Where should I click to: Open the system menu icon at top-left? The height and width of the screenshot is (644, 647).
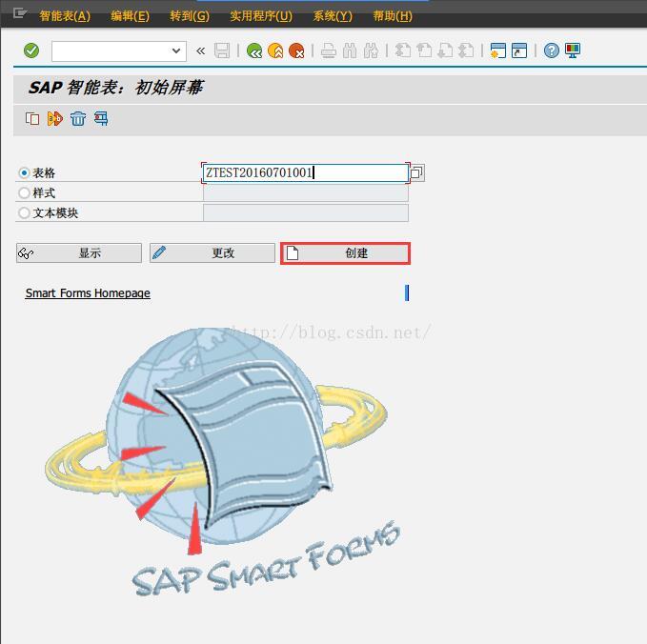[x=19, y=14]
